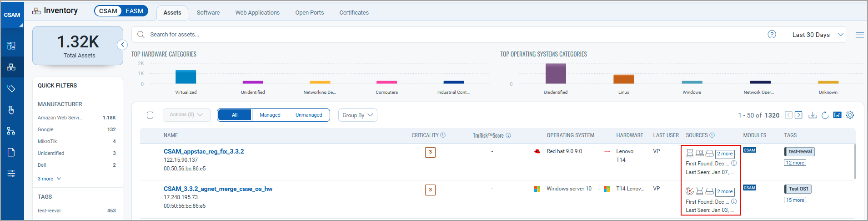This screenshot has width=868, height=221.
Task: Open the touch-hand icon in left sidebar
Action: coord(11,110)
